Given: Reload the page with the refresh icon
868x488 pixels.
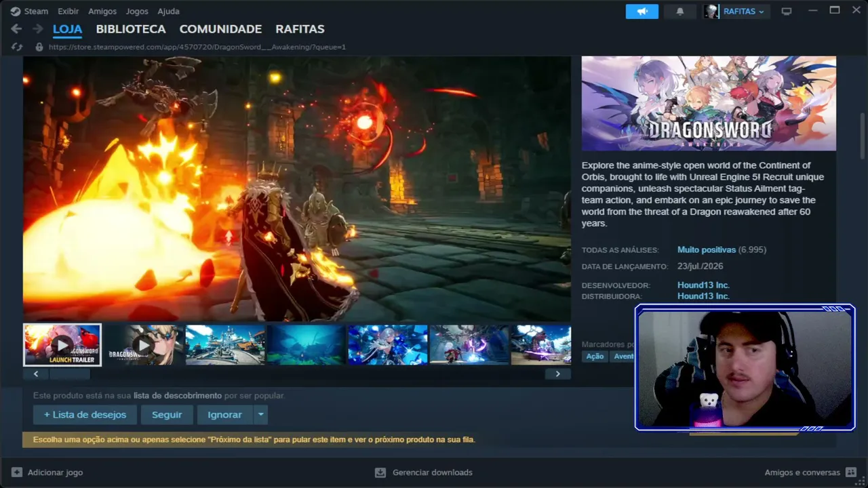Looking at the screenshot, I should pos(18,47).
